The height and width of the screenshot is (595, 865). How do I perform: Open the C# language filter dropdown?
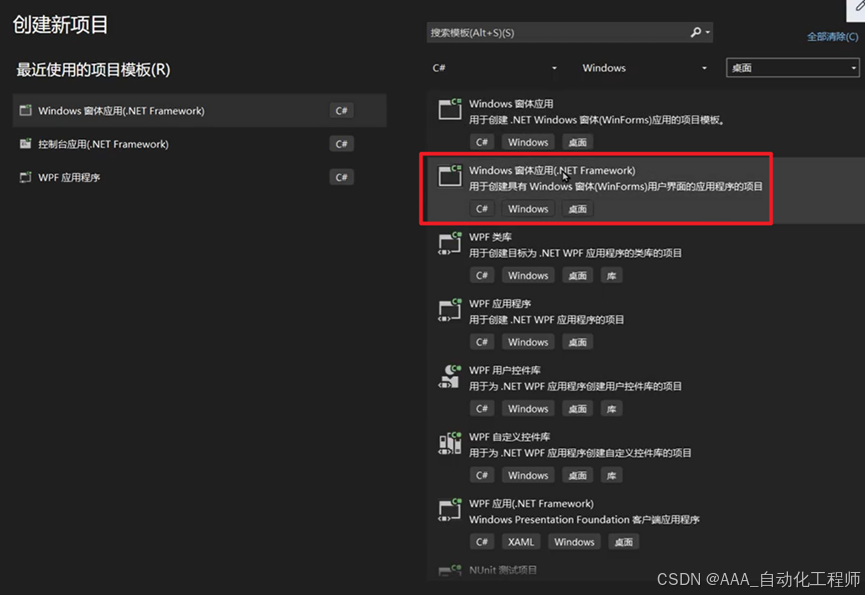pos(494,68)
